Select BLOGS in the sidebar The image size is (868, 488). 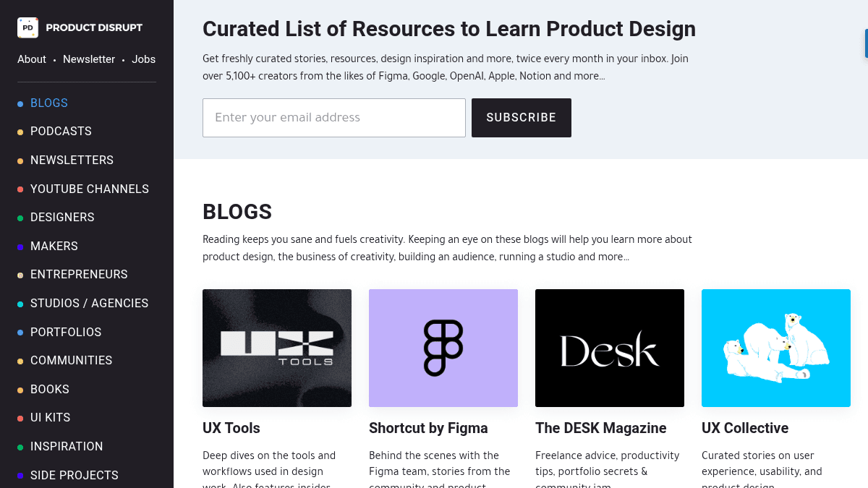tap(49, 103)
